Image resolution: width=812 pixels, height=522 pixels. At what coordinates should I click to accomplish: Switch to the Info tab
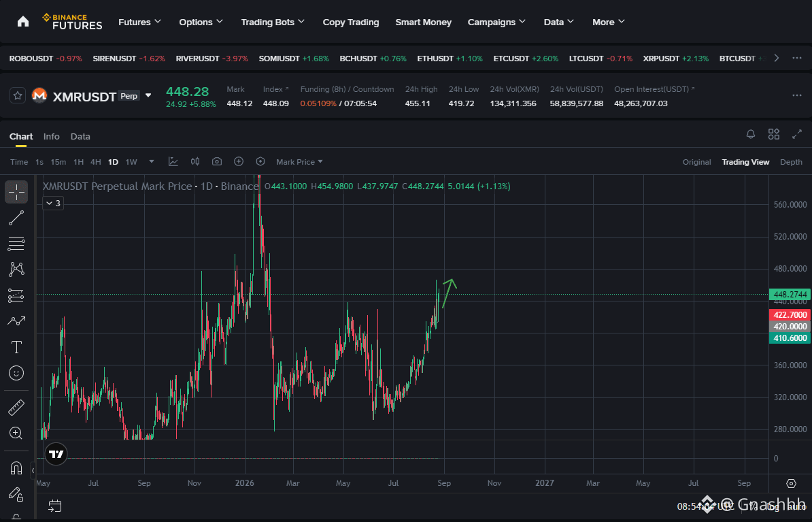coord(51,136)
